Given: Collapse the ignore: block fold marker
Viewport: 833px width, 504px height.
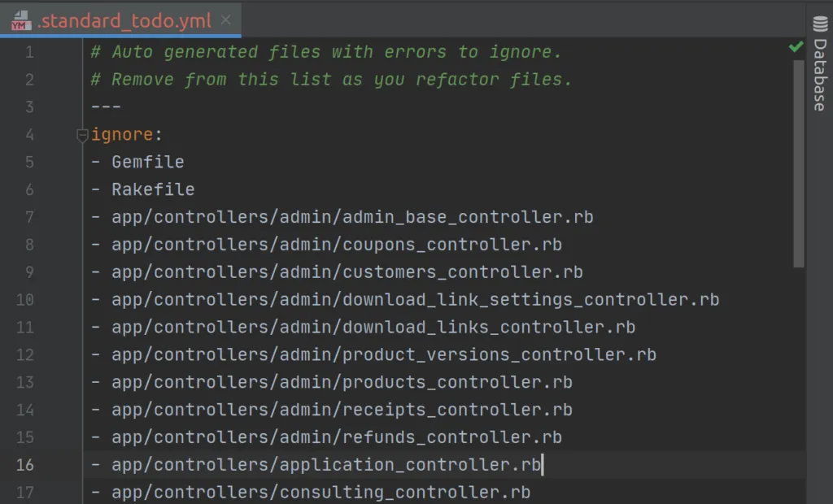Looking at the screenshot, I should [82, 135].
